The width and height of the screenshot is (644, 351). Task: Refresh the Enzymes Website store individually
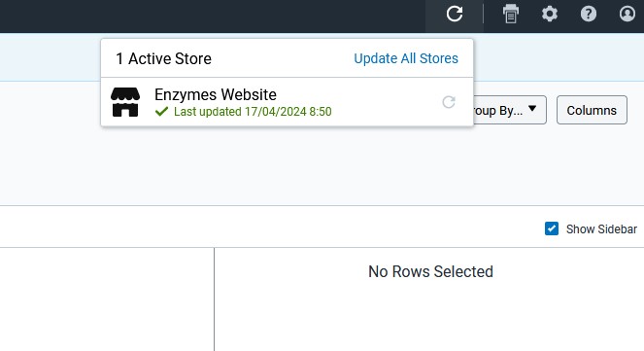[449, 102]
